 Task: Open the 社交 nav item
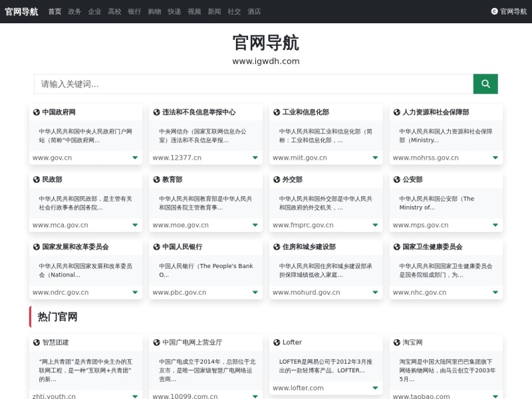point(234,11)
